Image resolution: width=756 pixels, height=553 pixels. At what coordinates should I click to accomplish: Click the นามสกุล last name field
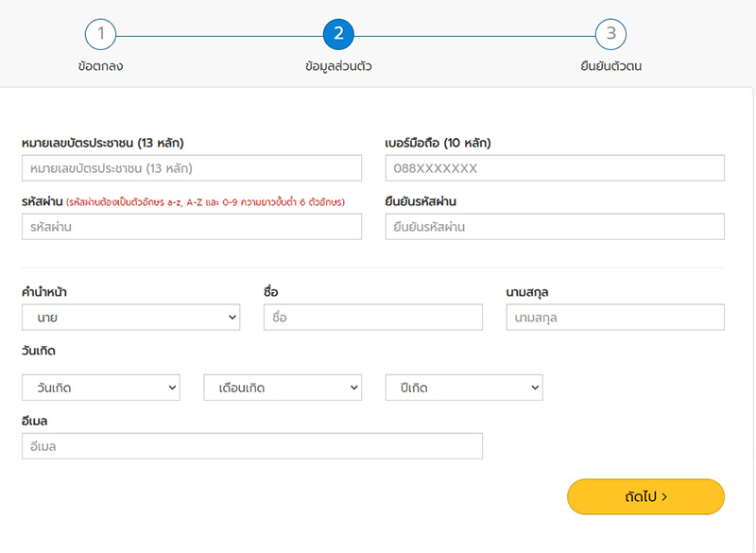click(614, 318)
